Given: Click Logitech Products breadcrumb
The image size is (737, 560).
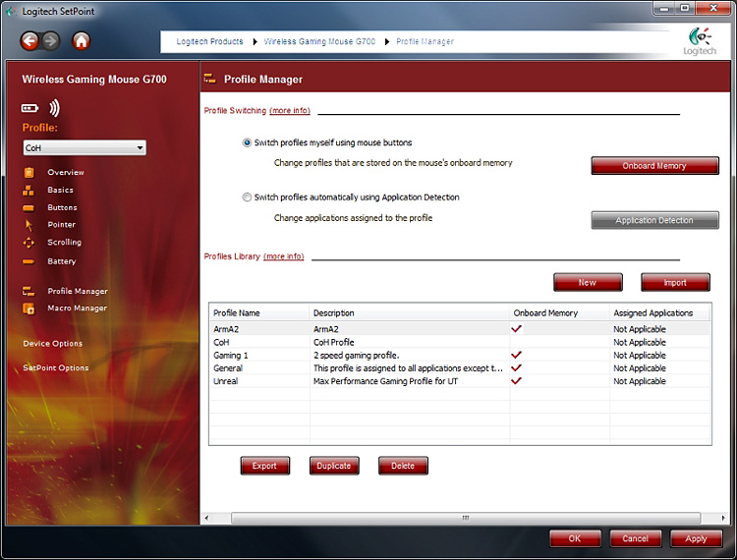Looking at the screenshot, I should (x=209, y=41).
